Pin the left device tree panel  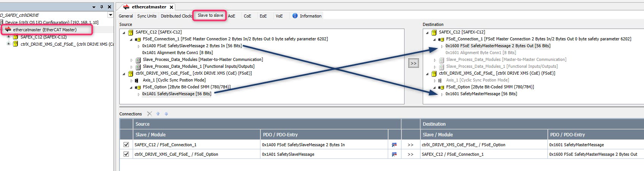[102, 7]
